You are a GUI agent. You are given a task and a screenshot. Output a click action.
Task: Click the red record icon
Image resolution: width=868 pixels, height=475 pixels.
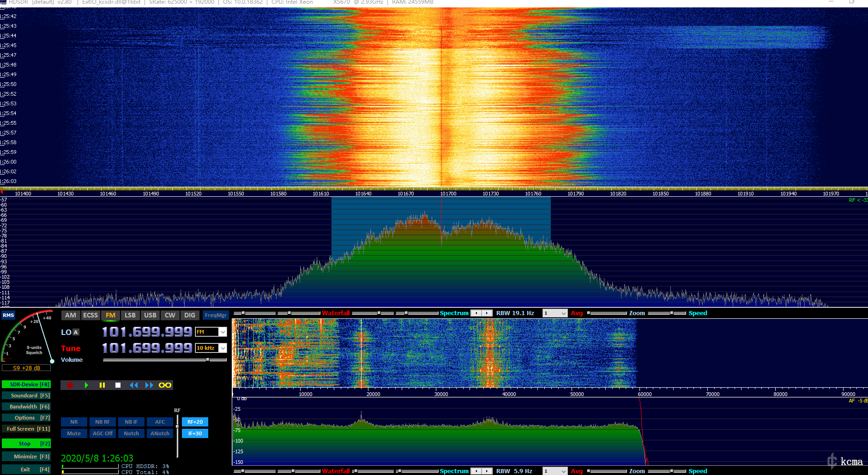(71, 385)
